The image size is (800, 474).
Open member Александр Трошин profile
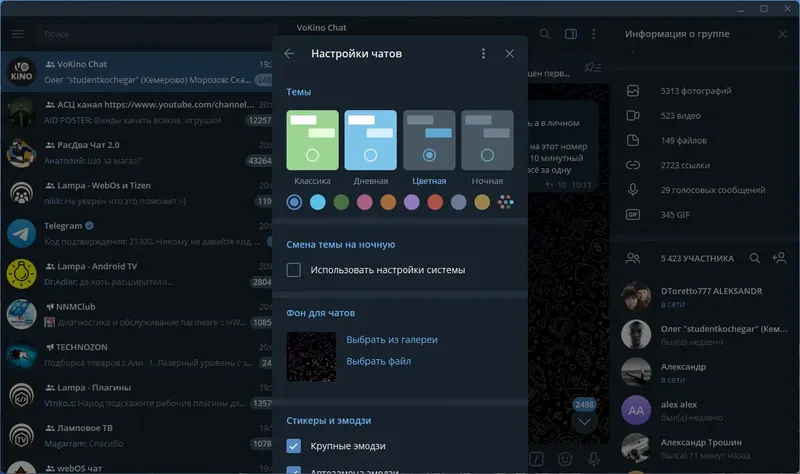tap(704, 448)
